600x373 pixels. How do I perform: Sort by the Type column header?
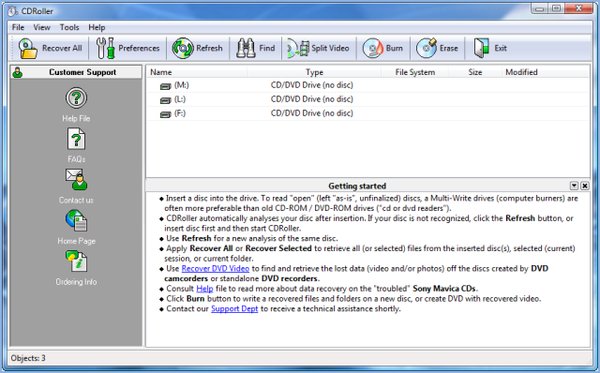(x=314, y=72)
